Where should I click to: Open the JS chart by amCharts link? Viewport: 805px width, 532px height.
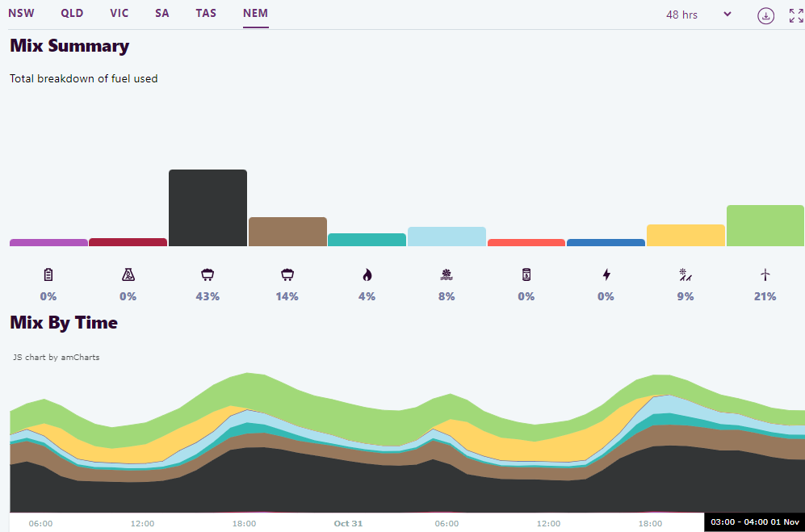tap(57, 357)
